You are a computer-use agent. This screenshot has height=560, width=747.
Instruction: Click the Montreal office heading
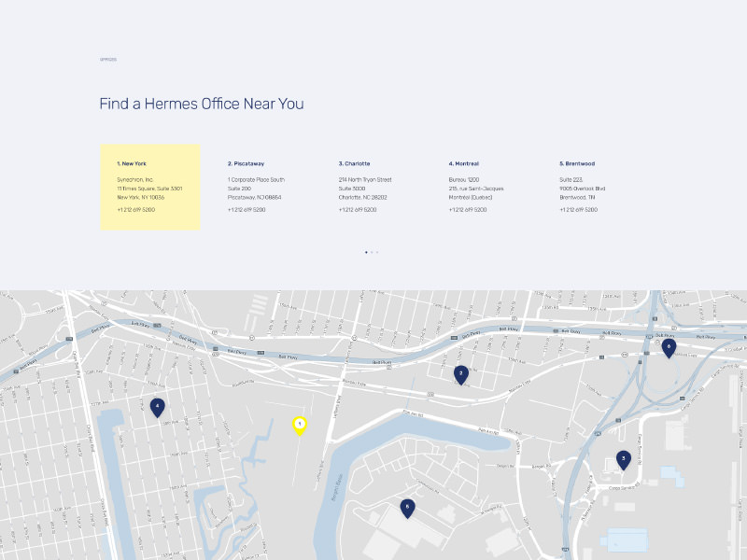pos(464,163)
